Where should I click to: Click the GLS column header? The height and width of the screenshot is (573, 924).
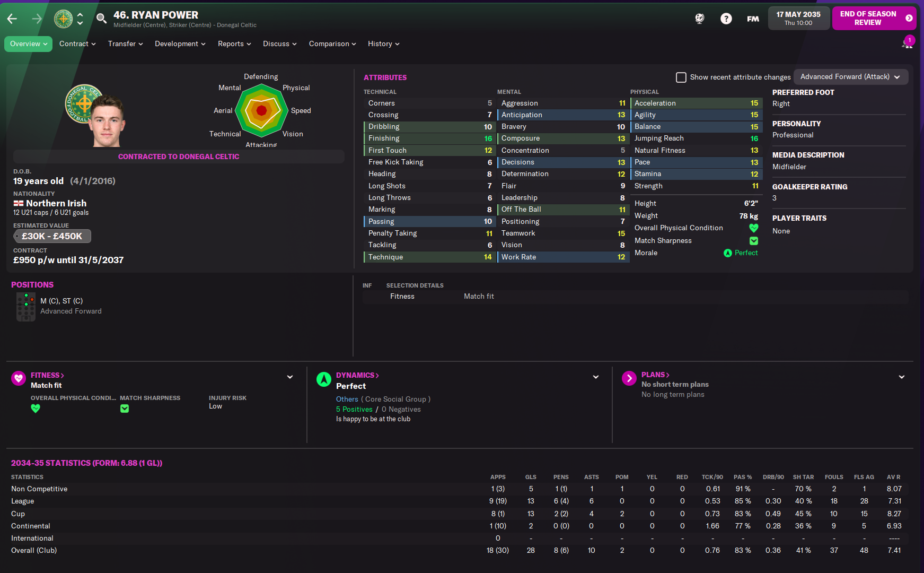pyautogui.click(x=531, y=477)
